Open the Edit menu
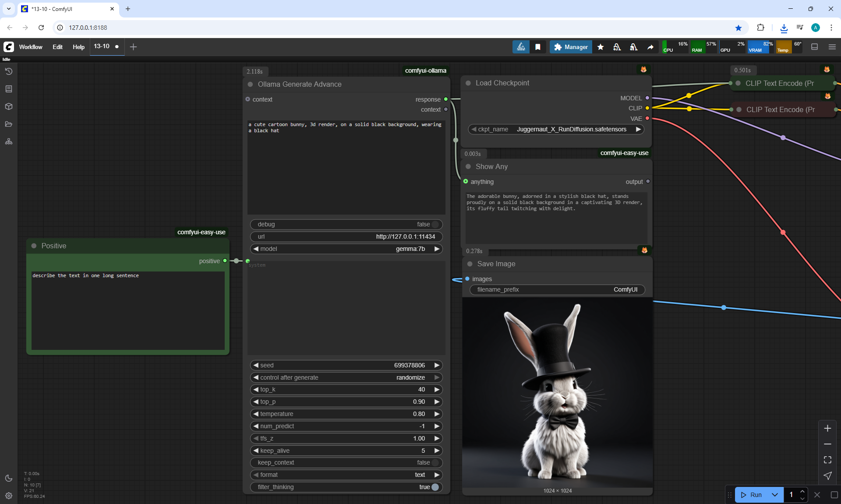The width and height of the screenshot is (841, 504). click(57, 47)
